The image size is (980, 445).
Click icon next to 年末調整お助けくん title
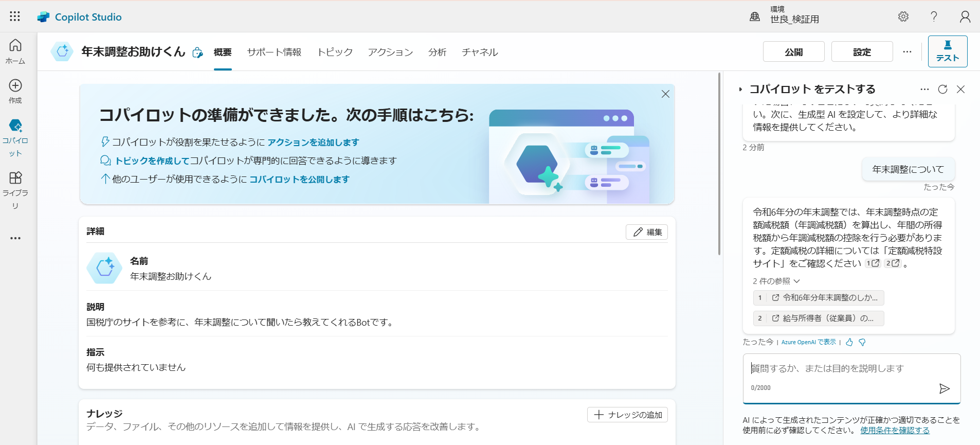click(197, 52)
